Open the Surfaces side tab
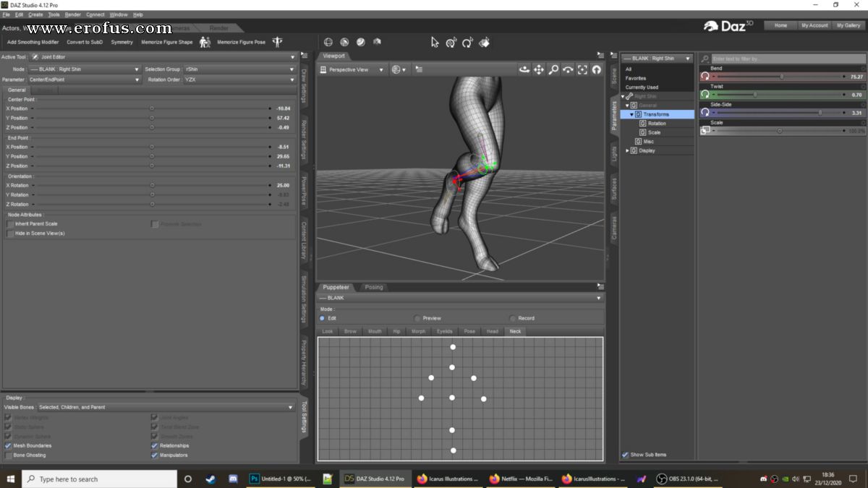The height and width of the screenshot is (488, 868). [614, 188]
